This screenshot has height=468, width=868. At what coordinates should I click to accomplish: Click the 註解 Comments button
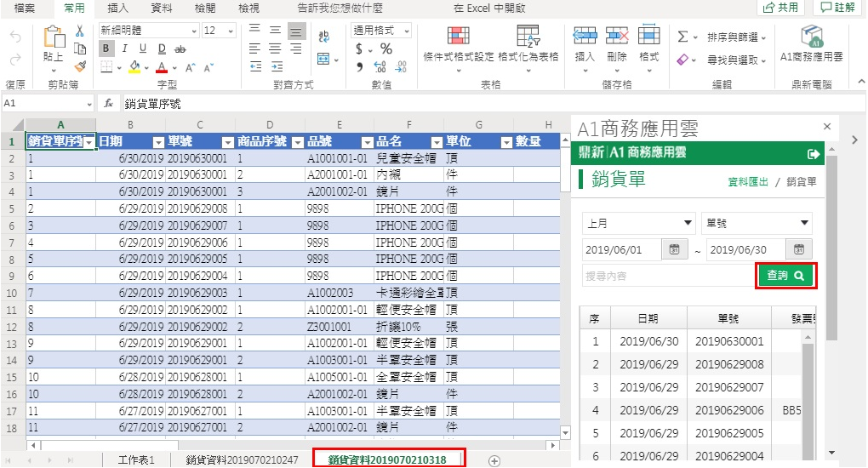click(837, 7)
